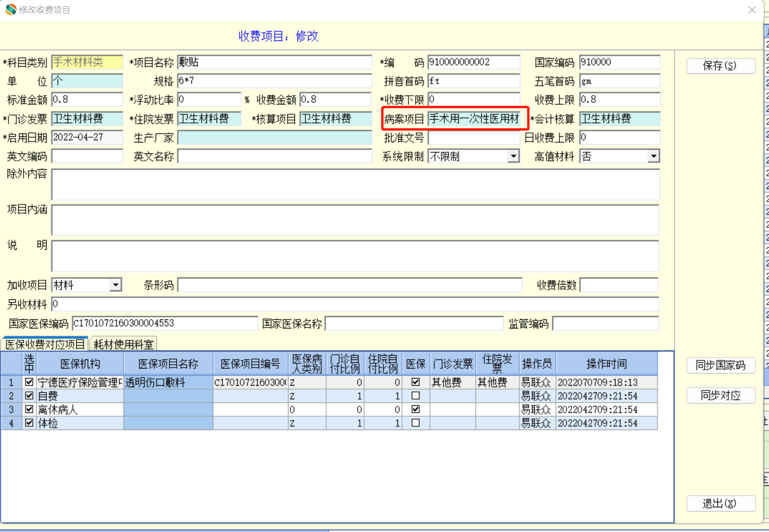
Task: Focus the 条形码 input field
Action: (350, 285)
